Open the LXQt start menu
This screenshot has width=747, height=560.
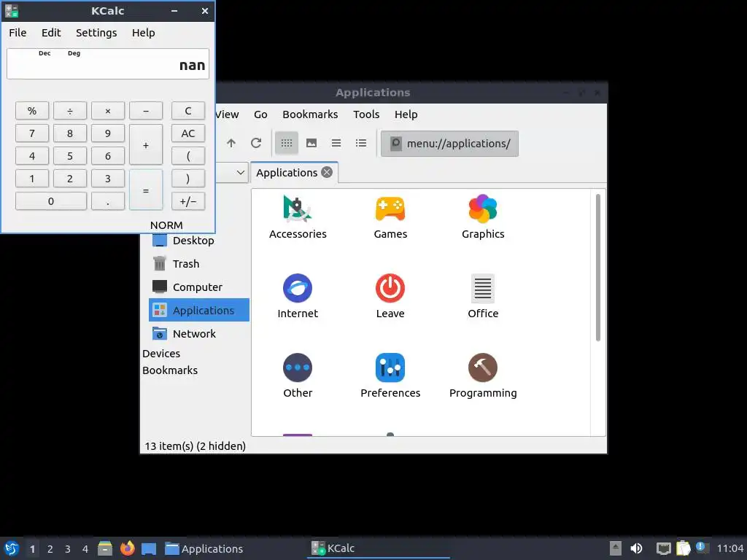click(12, 548)
